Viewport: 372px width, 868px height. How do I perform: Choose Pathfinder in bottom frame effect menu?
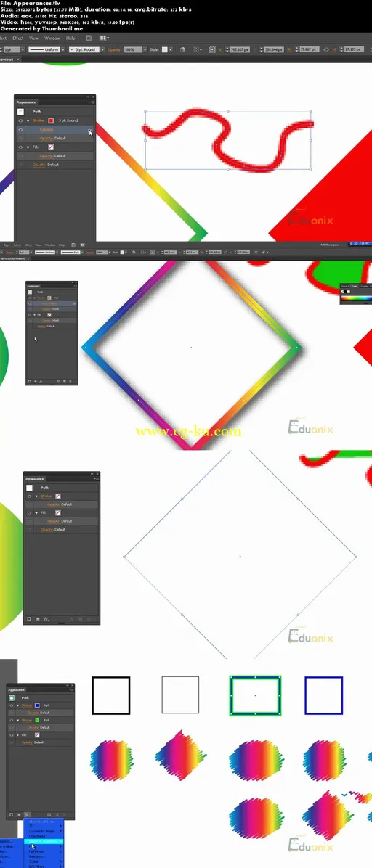click(45, 851)
